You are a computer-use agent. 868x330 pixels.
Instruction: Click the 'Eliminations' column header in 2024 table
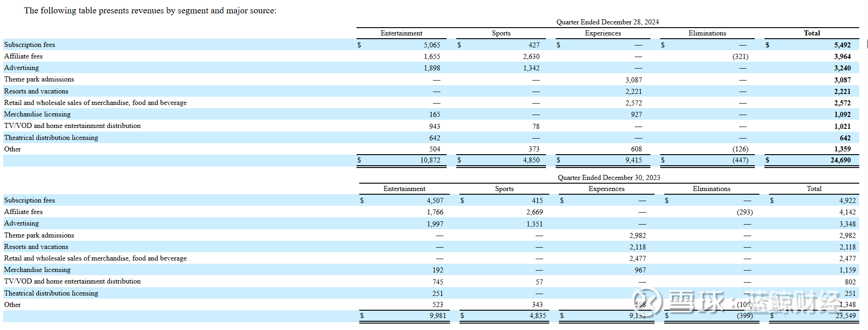point(707,33)
